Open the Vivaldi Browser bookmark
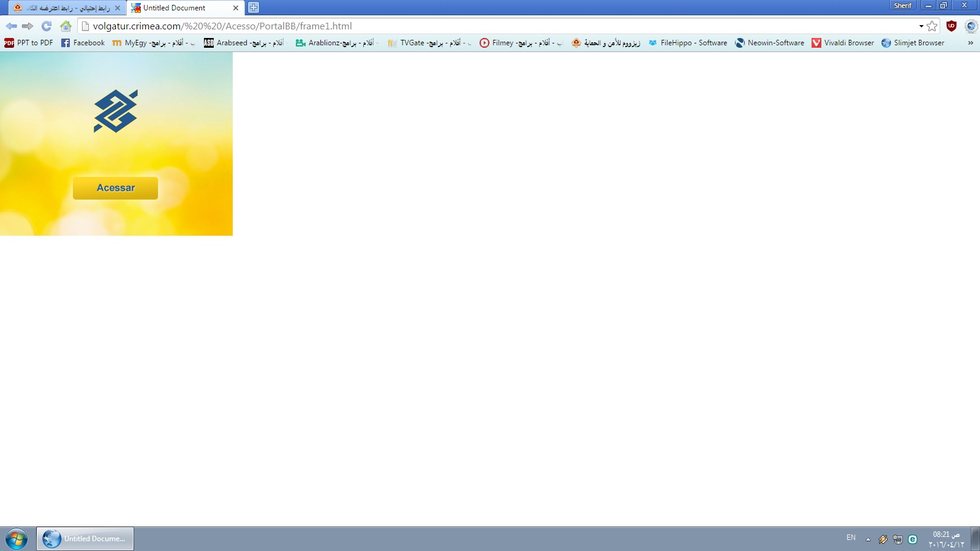The height and width of the screenshot is (551, 980). (x=843, y=43)
